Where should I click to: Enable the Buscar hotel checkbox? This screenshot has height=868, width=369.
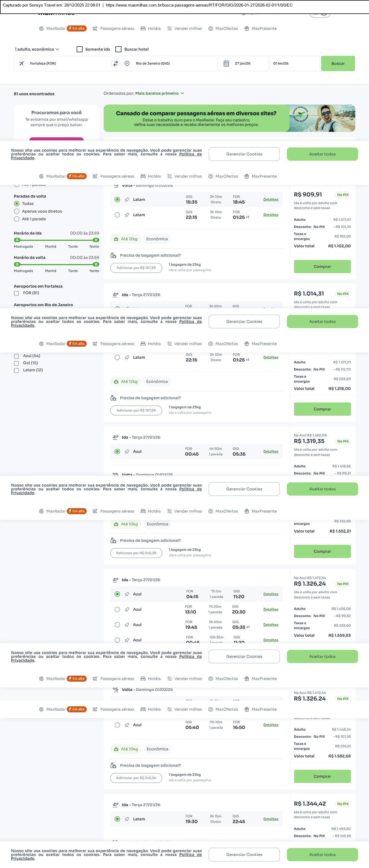point(118,49)
